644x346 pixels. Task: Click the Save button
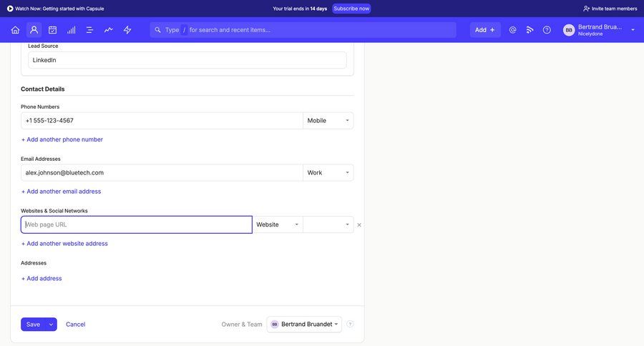point(33,325)
